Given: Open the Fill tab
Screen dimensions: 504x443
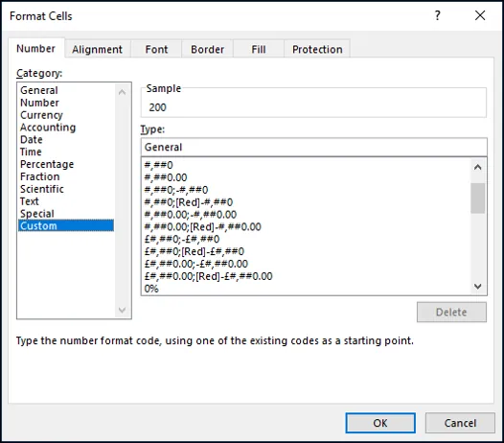Looking at the screenshot, I should [259, 49].
